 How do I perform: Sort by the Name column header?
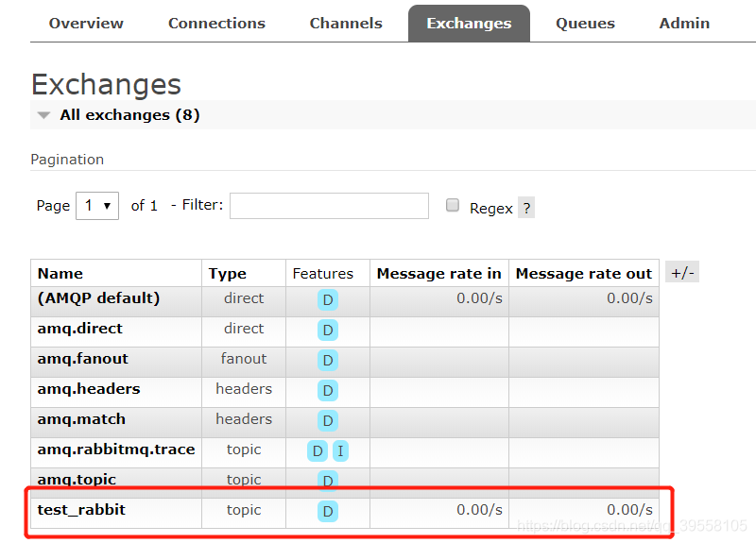coord(60,274)
